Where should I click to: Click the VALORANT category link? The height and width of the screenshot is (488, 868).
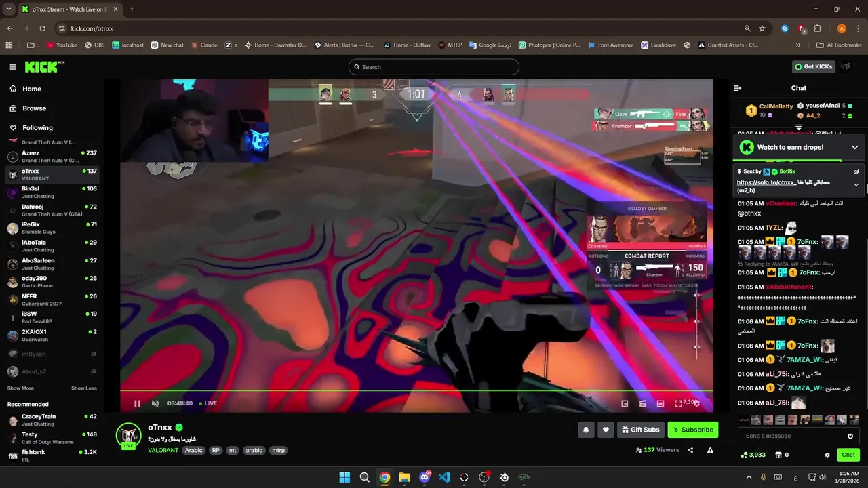coord(163,450)
